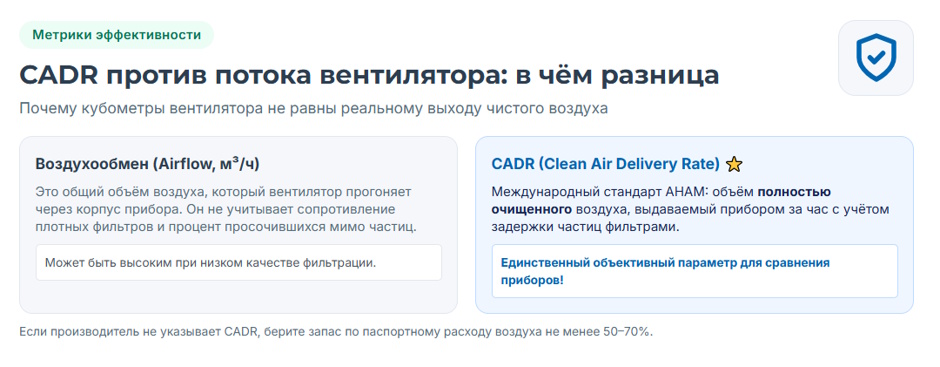
Task: Click the word 'Airflow' in the left heading
Action: 180,164
